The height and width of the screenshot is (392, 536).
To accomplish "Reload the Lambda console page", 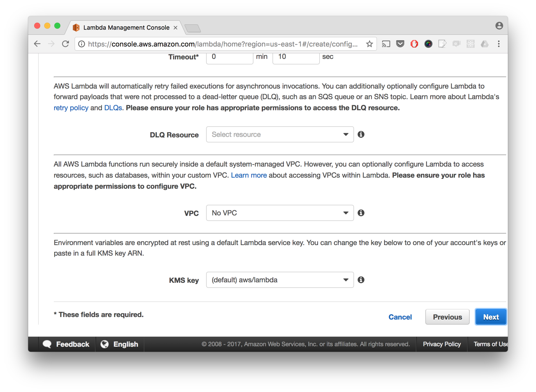I will pos(66,44).
